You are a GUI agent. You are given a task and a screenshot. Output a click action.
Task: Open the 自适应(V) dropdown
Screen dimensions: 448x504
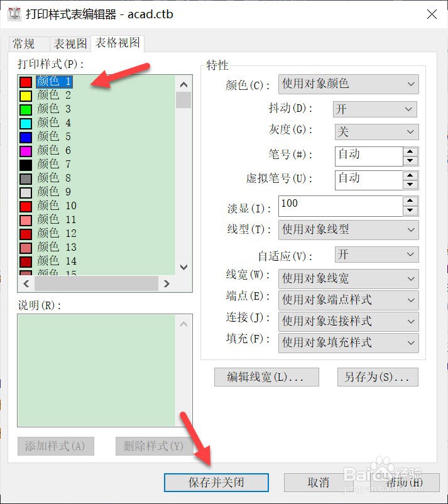click(x=376, y=255)
